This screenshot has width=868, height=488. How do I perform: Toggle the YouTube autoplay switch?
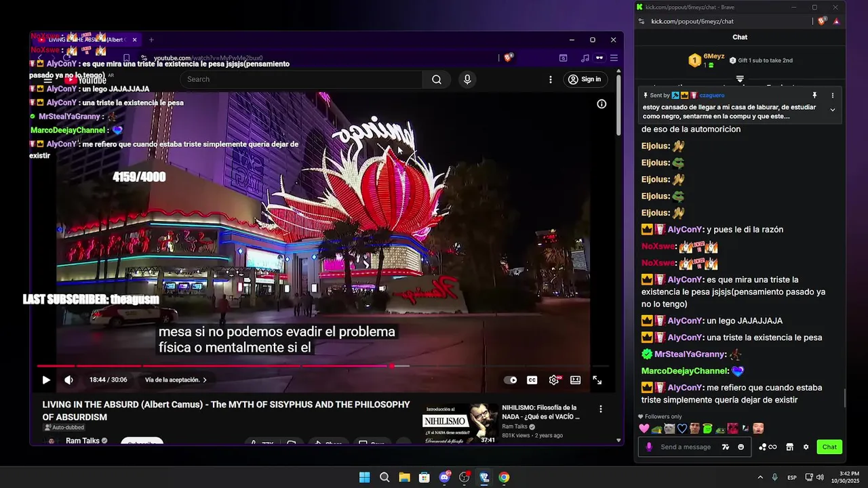click(x=511, y=380)
